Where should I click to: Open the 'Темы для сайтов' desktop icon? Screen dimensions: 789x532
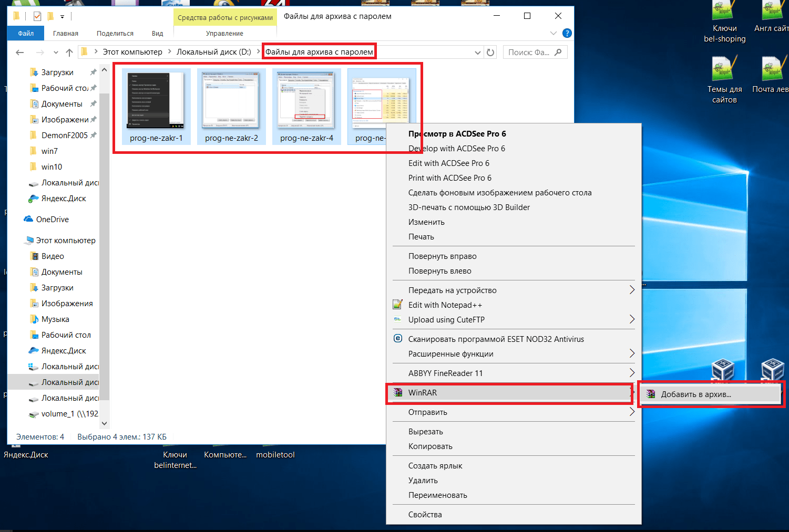click(724, 79)
